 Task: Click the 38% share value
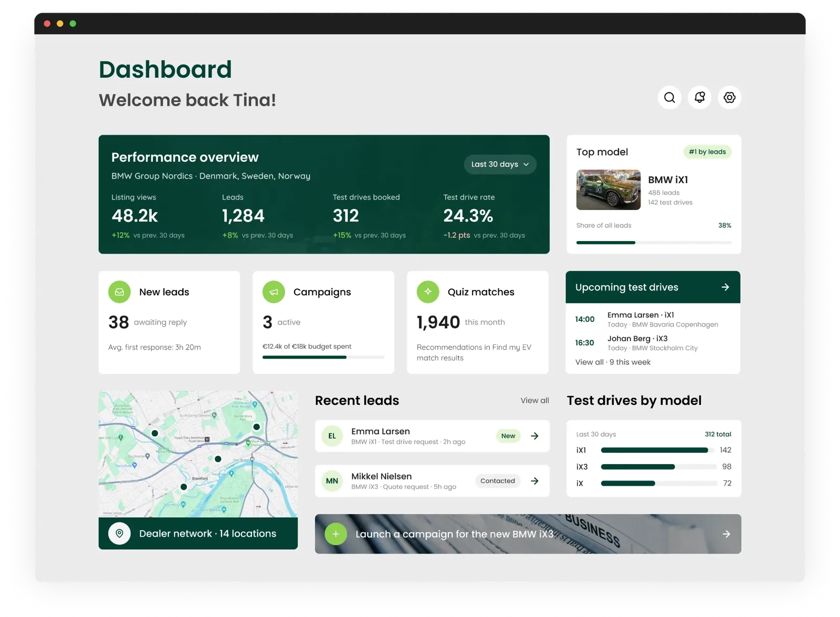724,225
